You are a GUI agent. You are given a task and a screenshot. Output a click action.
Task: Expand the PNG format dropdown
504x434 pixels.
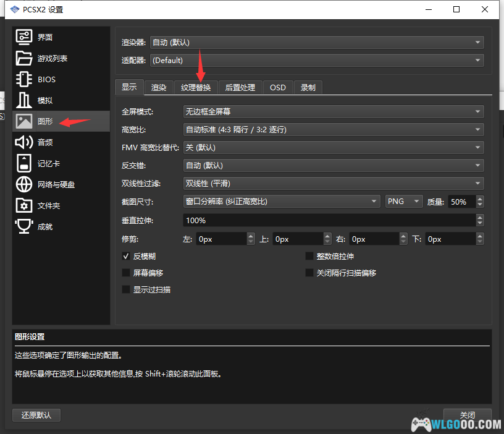coord(403,202)
